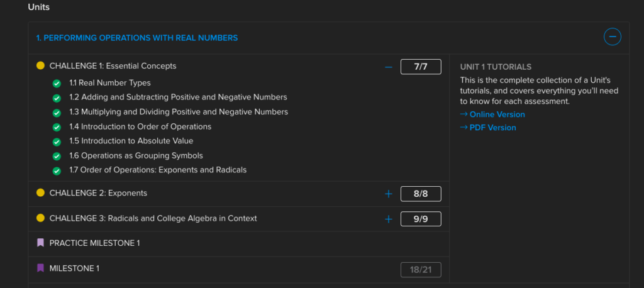Open Practice Milestone 1
Viewport: 644px width, 288px height.
click(x=94, y=243)
